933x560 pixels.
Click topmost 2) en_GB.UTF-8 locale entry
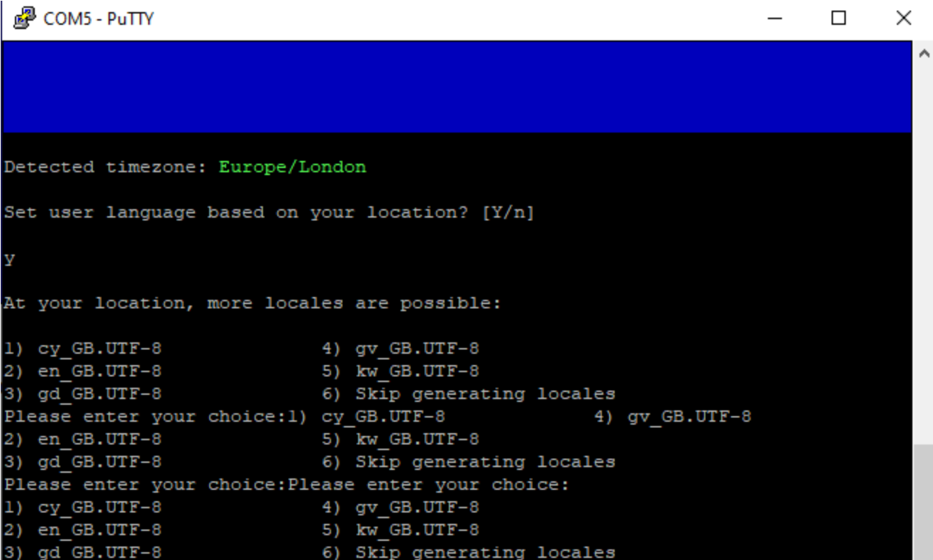coord(82,371)
